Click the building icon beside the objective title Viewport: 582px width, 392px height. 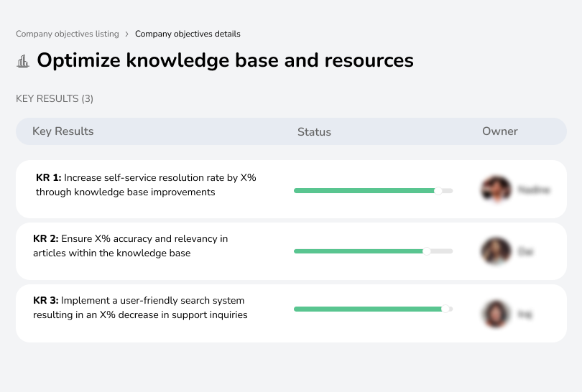pyautogui.click(x=23, y=61)
